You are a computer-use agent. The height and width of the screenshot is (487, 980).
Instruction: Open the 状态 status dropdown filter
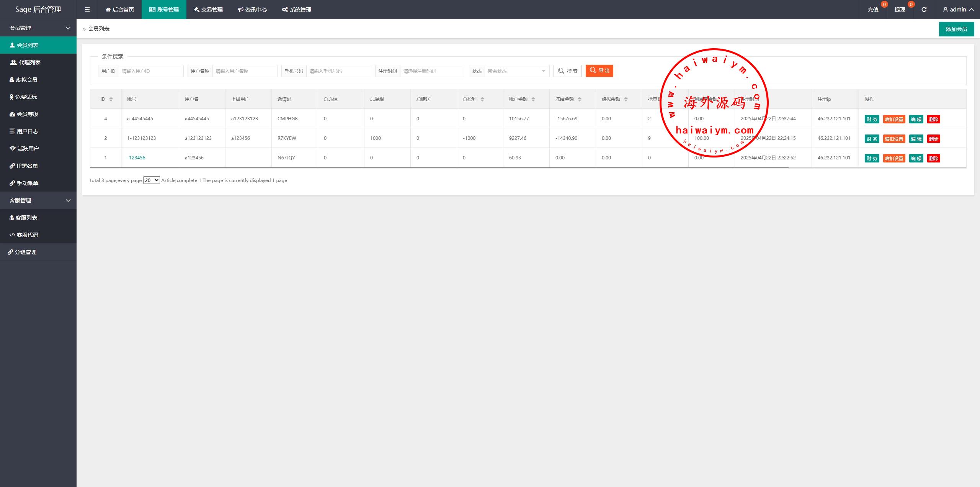pyautogui.click(x=516, y=71)
